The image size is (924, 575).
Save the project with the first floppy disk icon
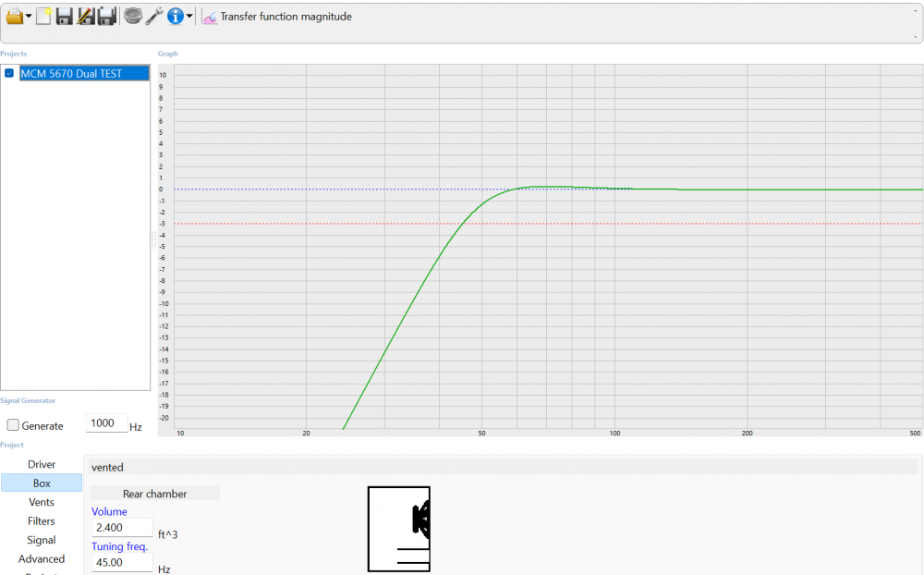click(65, 16)
